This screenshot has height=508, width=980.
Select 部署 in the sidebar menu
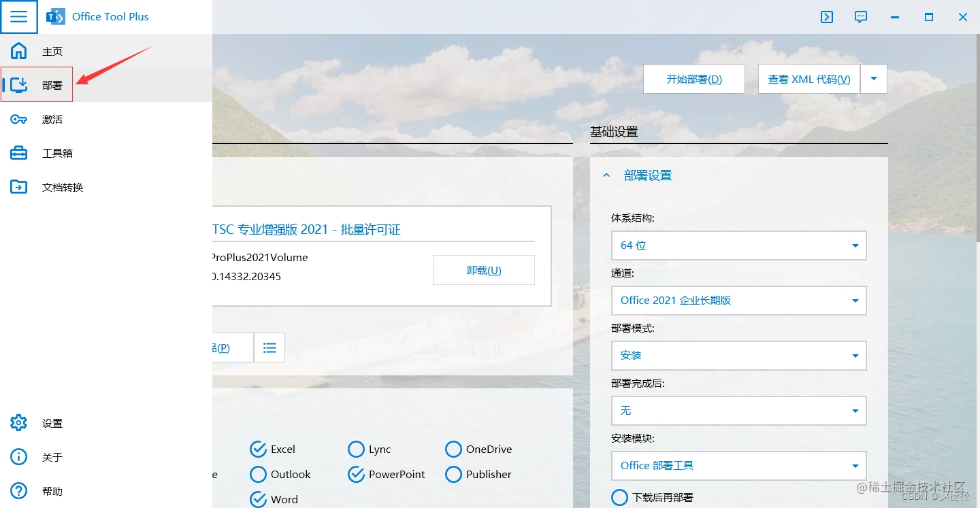point(52,85)
